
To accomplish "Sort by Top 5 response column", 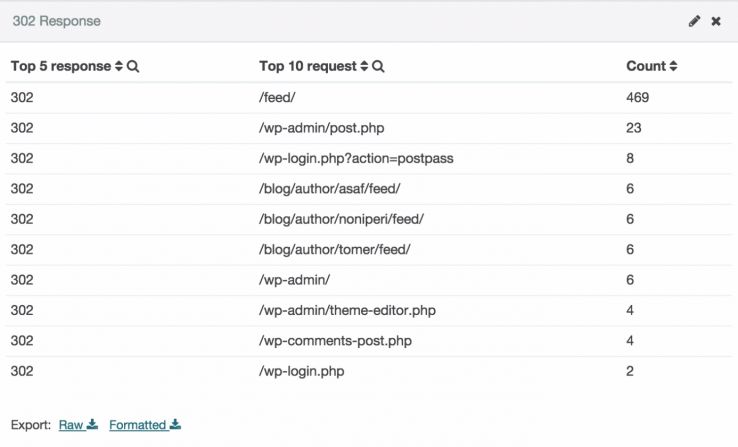I will tap(119, 66).
